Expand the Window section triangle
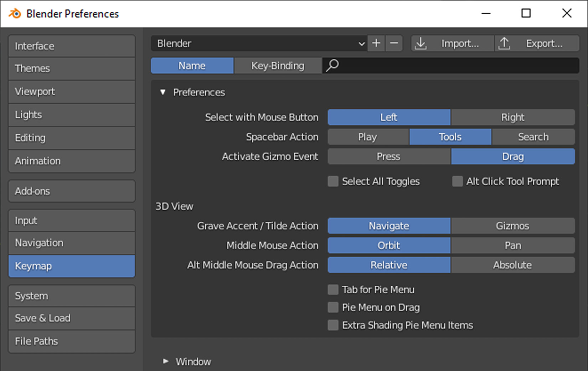 [165, 361]
